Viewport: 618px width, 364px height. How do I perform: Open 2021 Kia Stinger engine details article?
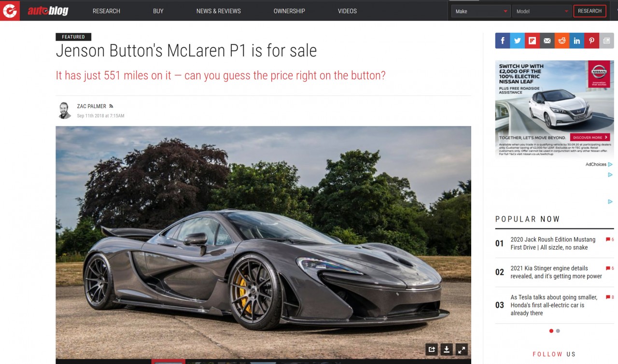coord(556,272)
